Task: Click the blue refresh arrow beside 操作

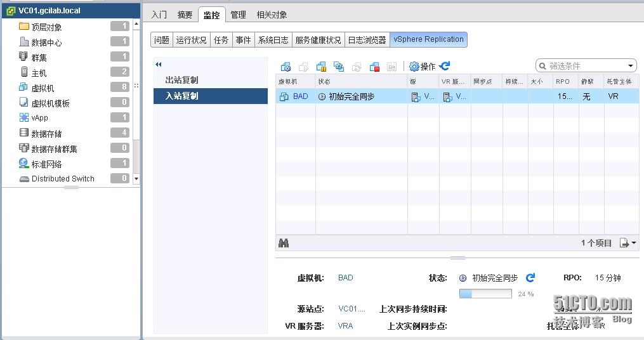Action: coord(445,66)
